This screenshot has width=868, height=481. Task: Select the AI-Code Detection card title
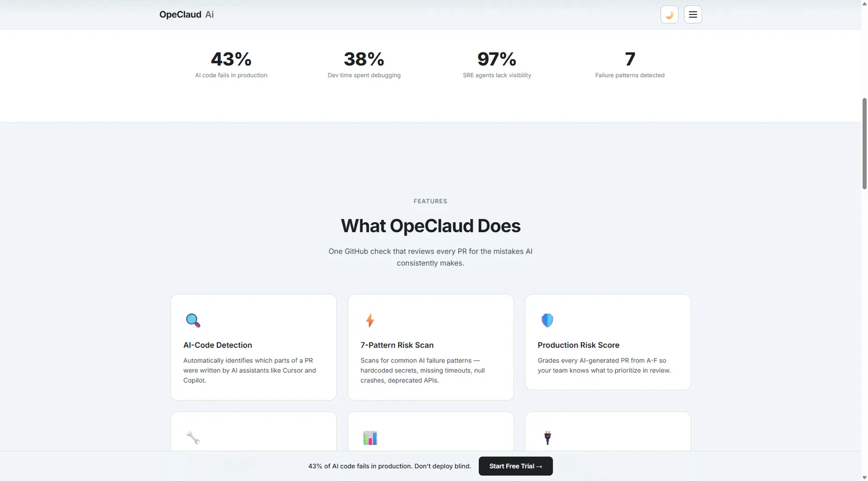click(x=217, y=345)
